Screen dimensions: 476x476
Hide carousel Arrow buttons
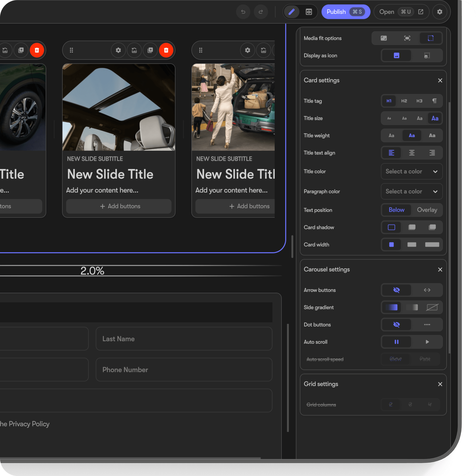click(x=397, y=290)
